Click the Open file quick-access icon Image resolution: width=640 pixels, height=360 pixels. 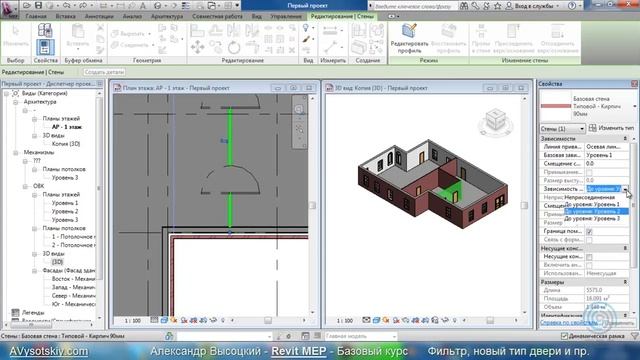tap(27, 5)
